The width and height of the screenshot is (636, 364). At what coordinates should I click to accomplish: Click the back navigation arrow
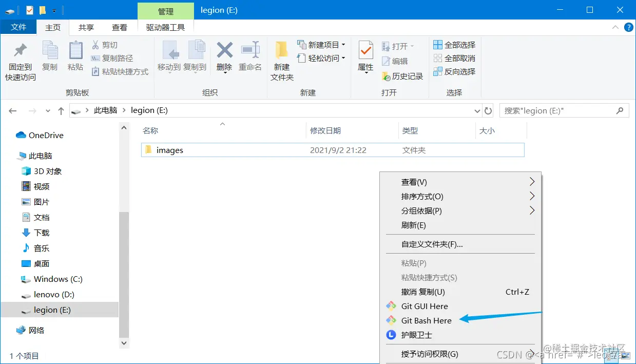[x=12, y=110]
